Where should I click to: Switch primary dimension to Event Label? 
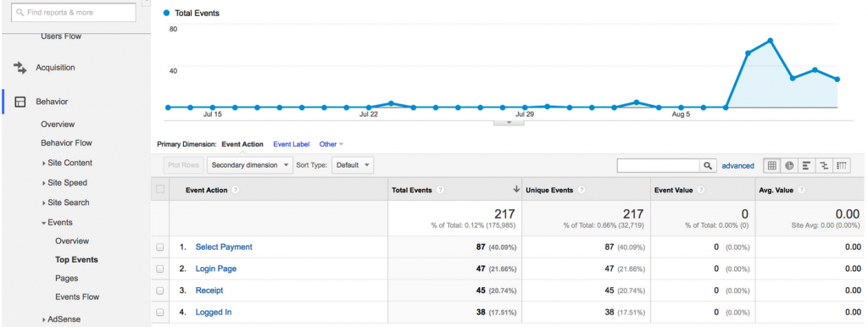(292, 144)
